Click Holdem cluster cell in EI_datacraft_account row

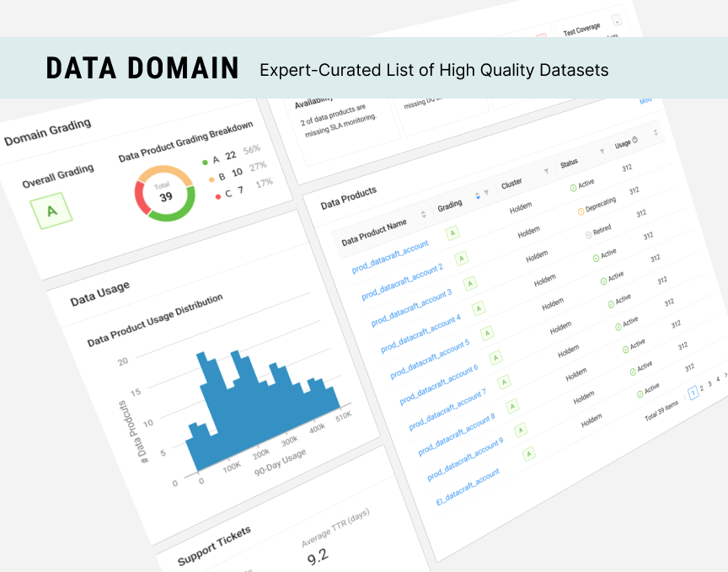tap(591, 420)
